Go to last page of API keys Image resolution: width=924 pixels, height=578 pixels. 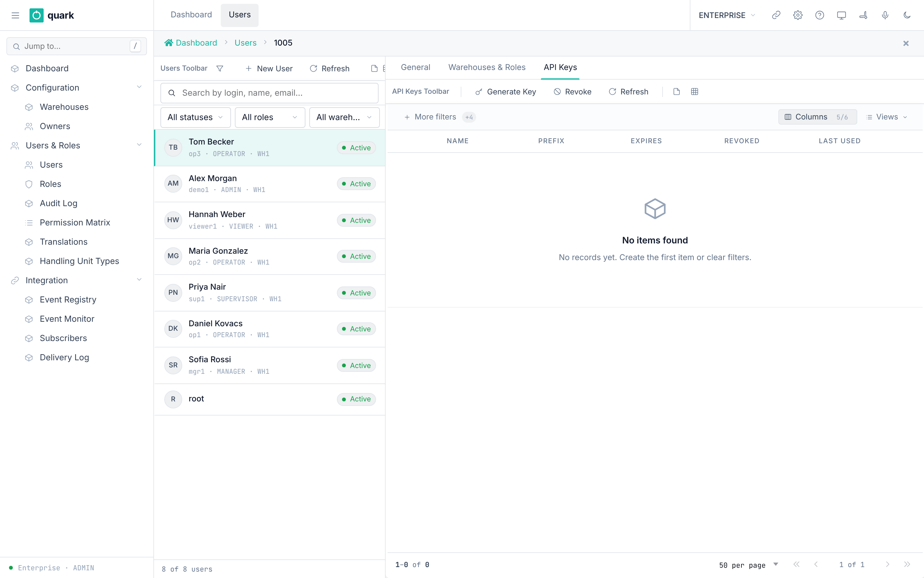(x=907, y=564)
